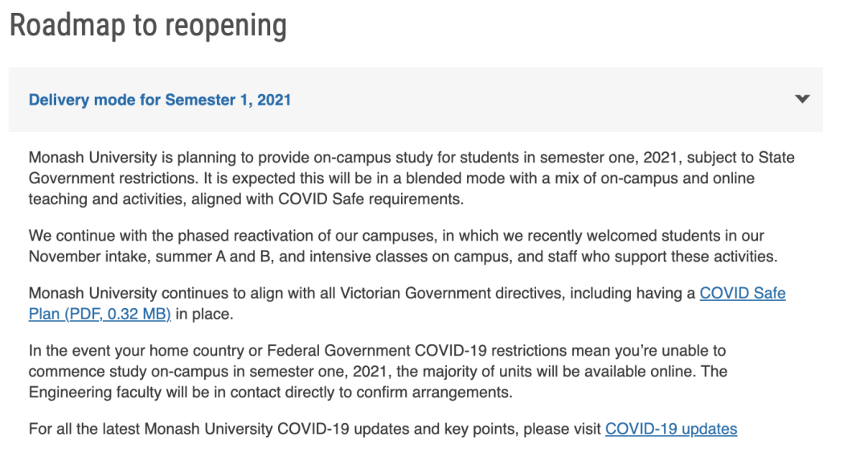Viewport: 868px width, 461px height.
Task: Collapse the section using the down-arrow chevron
Action: click(802, 99)
